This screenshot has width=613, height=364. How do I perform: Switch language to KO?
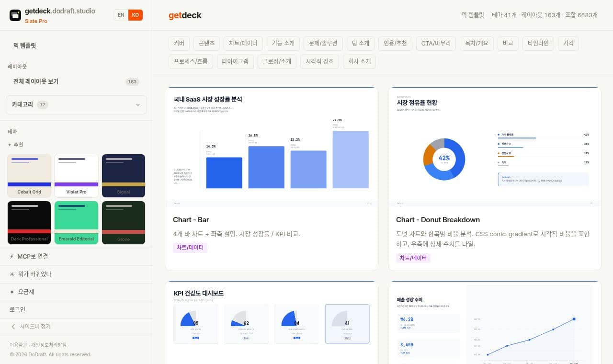click(x=136, y=15)
